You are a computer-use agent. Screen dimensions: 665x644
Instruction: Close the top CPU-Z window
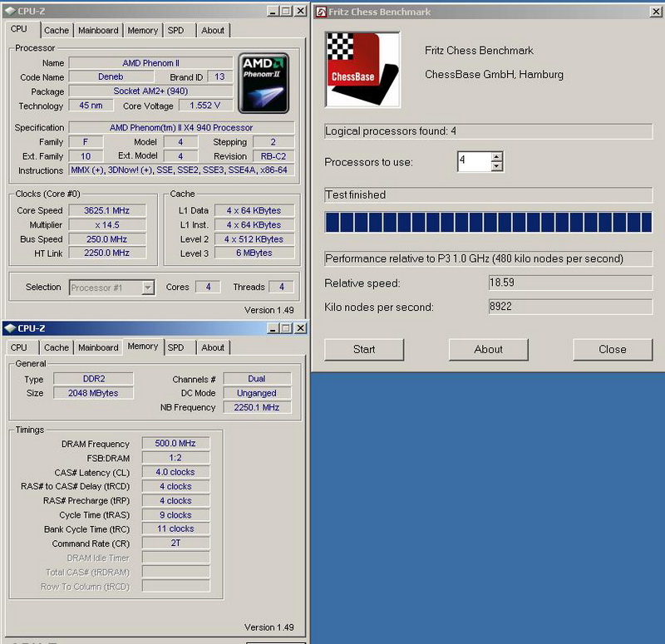click(300, 11)
